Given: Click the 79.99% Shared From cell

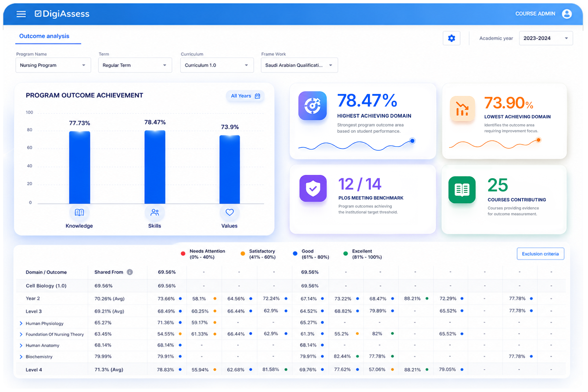Looking at the screenshot, I should pyautogui.click(x=103, y=356).
